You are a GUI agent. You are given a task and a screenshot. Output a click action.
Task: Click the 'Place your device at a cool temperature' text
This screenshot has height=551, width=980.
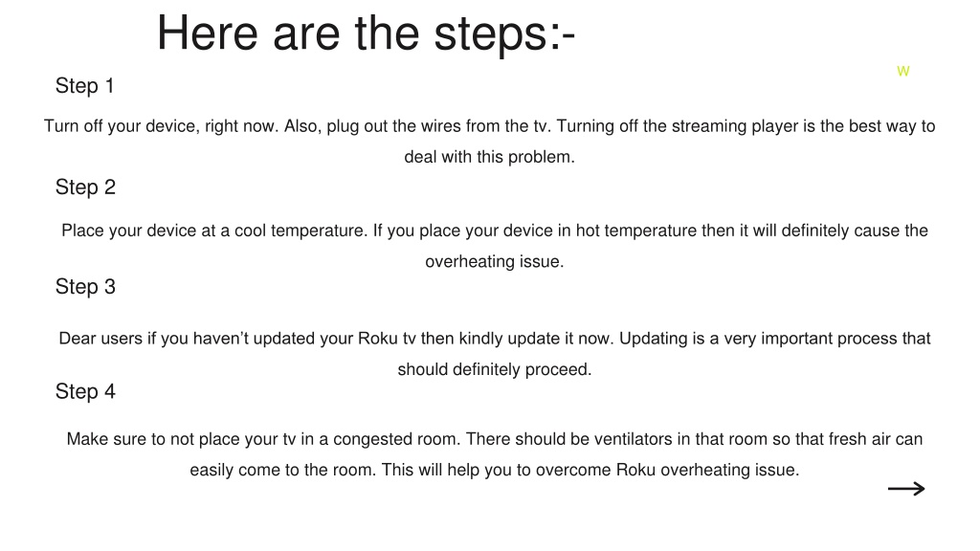214,231
